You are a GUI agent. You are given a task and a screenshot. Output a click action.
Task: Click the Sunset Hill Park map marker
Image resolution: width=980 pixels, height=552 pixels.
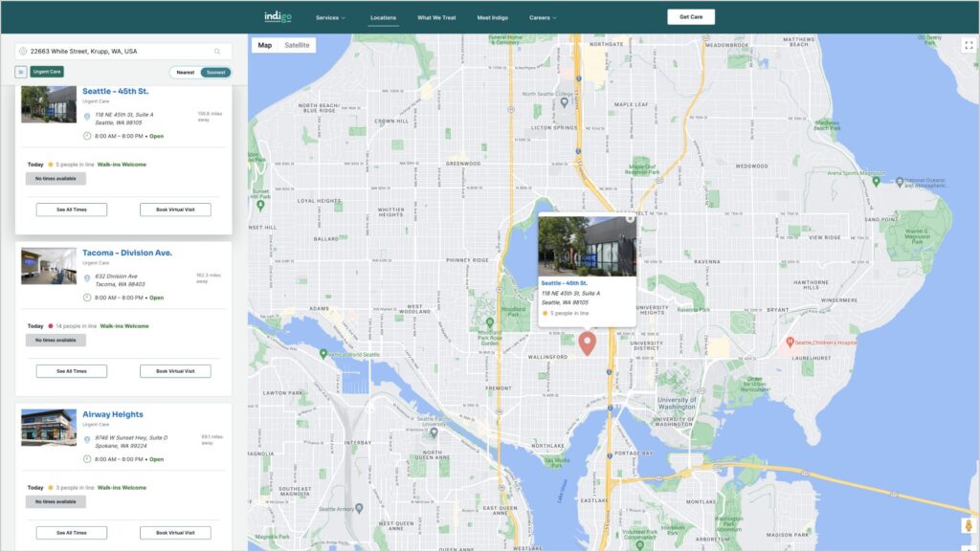pos(260,205)
